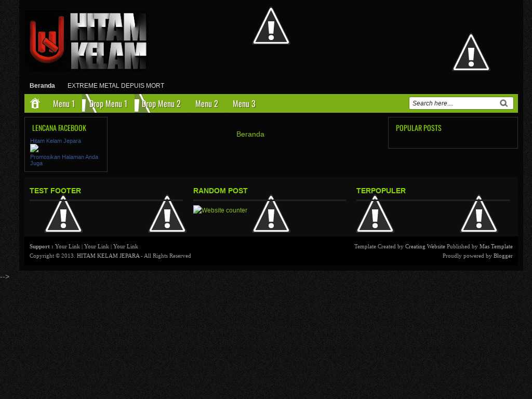This screenshot has height=399, width=532.
Task: Expand Drop Menu 2
Action: coord(161,104)
